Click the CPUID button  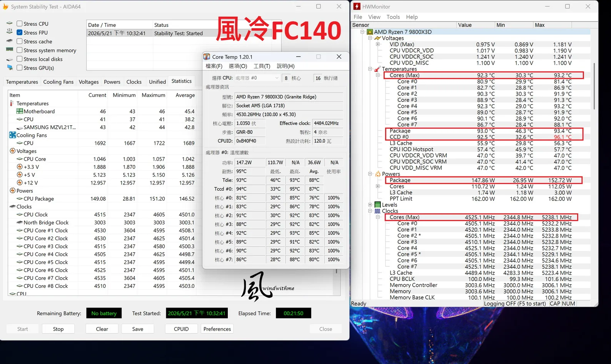(x=181, y=329)
